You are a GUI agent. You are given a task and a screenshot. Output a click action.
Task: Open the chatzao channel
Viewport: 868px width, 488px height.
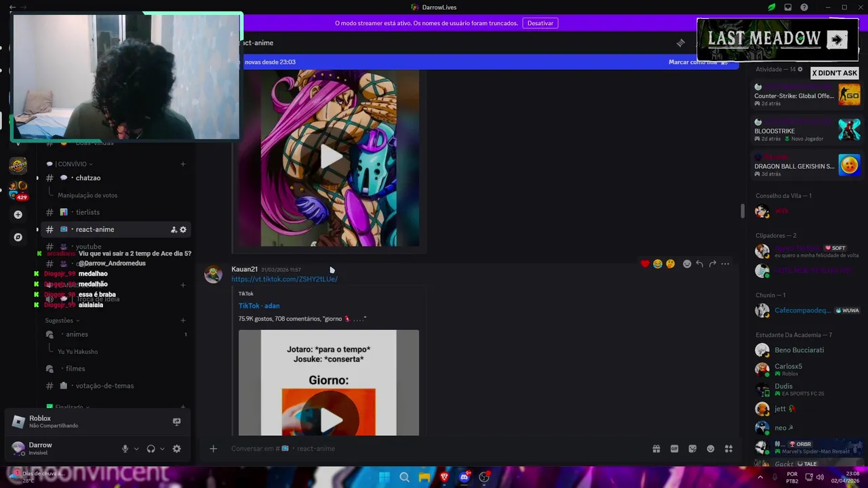[115, 178]
